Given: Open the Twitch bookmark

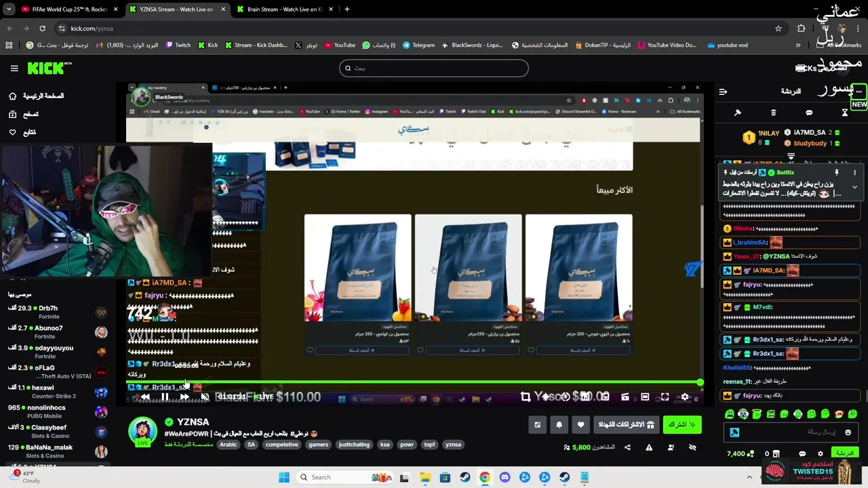Looking at the screenshot, I should 177,45.
